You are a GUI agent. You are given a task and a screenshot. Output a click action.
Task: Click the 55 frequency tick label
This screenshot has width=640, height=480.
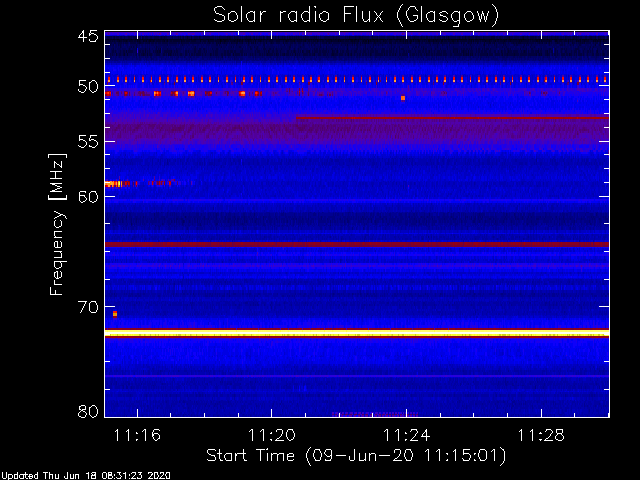click(x=88, y=142)
